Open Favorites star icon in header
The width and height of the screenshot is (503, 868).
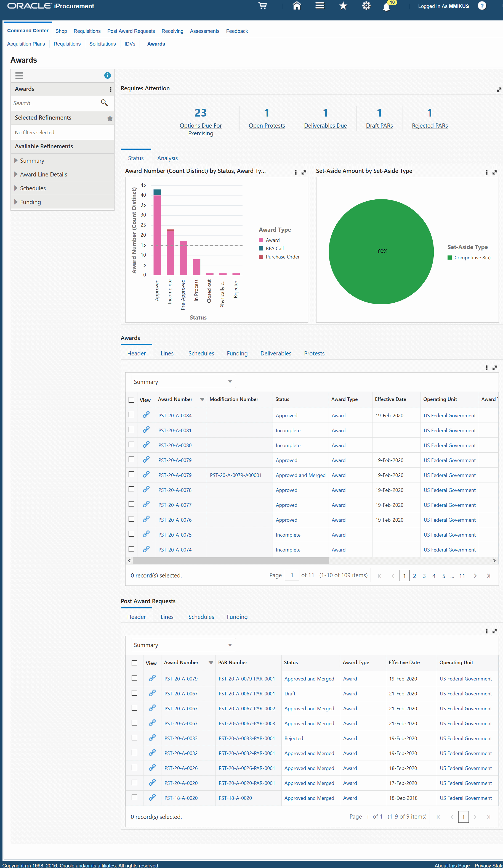343,6
